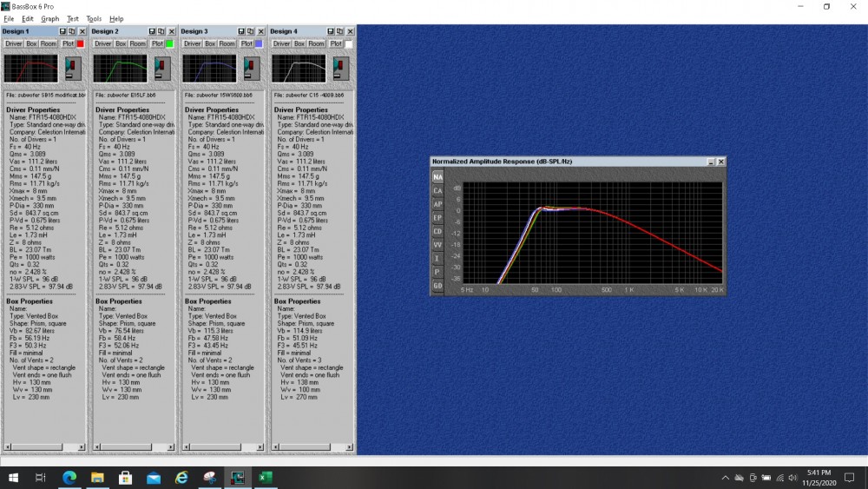Open Windows Start menu

[x=13, y=478]
